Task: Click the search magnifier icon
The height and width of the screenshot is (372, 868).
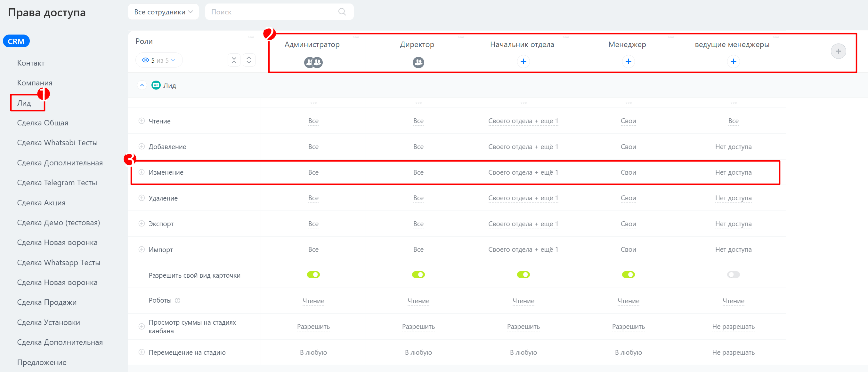Action: [x=342, y=12]
